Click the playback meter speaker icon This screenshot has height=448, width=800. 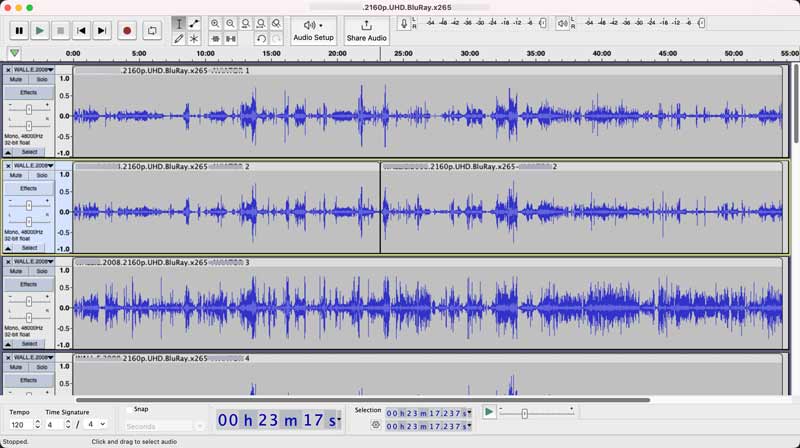(x=562, y=23)
